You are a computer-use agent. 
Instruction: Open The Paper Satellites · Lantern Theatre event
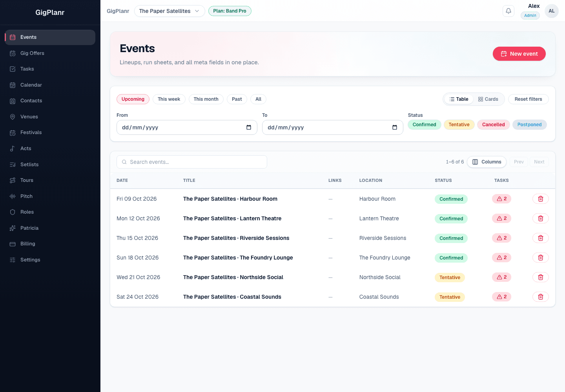pyautogui.click(x=232, y=218)
